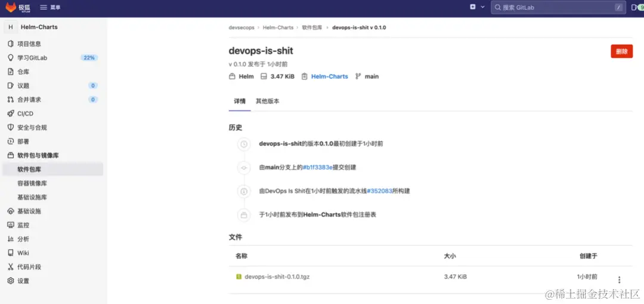644x304 pixels.
Task: Open the file row three-dot menu
Action: (x=620, y=280)
